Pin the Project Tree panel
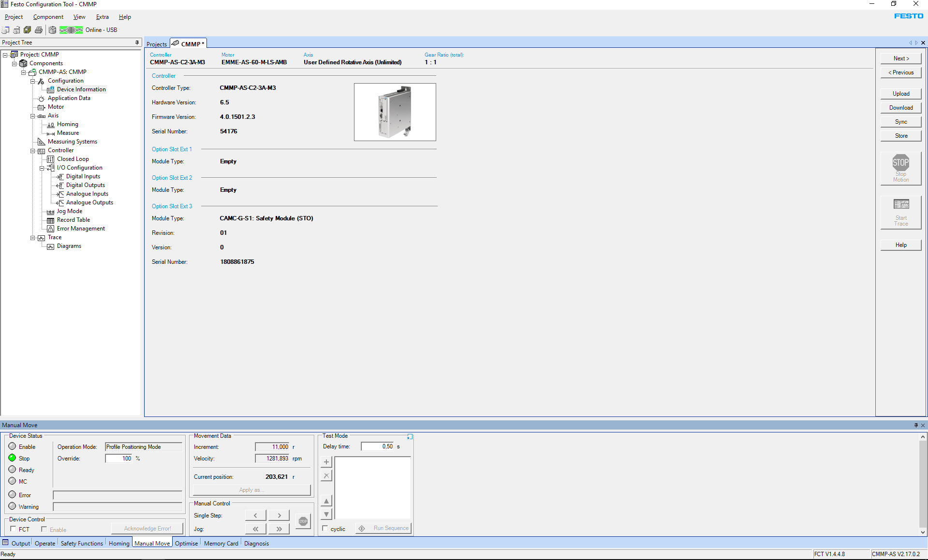Screen dimensions: 928x560 pyautogui.click(x=137, y=43)
